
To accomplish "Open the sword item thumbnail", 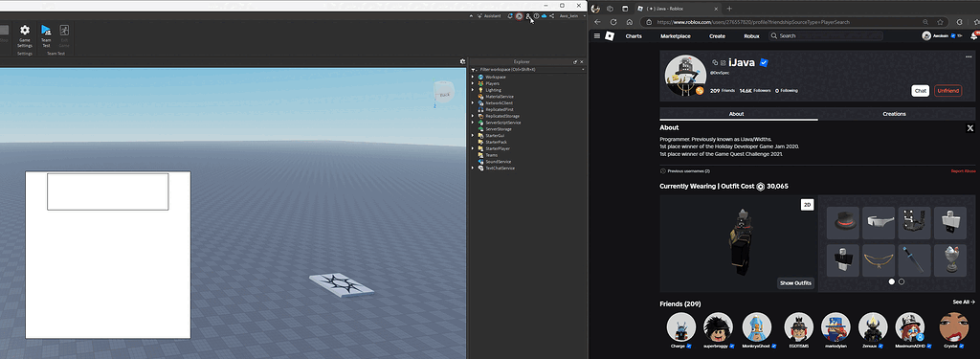I will pos(915,260).
